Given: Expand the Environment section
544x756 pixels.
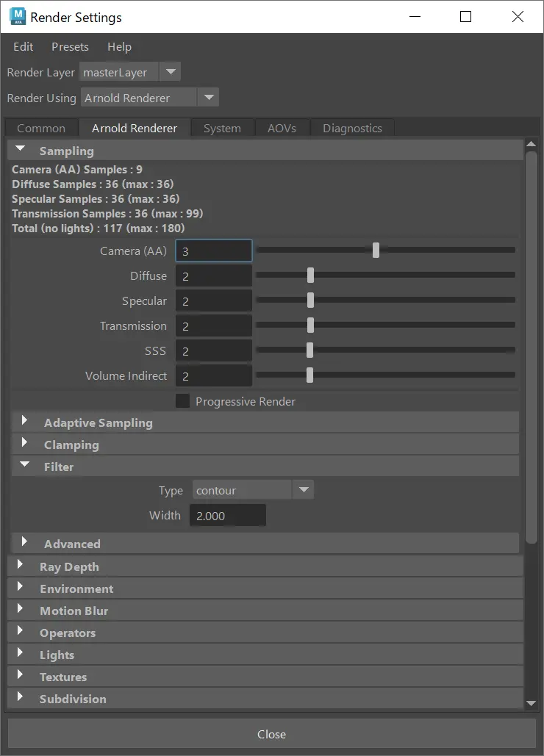Looking at the screenshot, I should (x=265, y=588).
